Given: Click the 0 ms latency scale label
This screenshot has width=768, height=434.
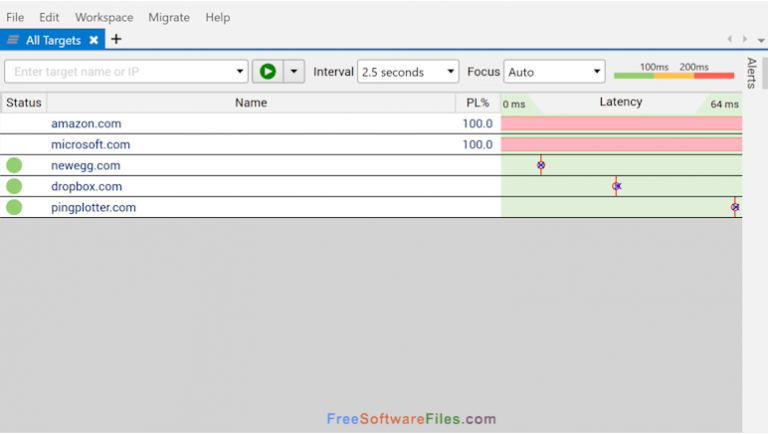Looking at the screenshot, I should 514,104.
